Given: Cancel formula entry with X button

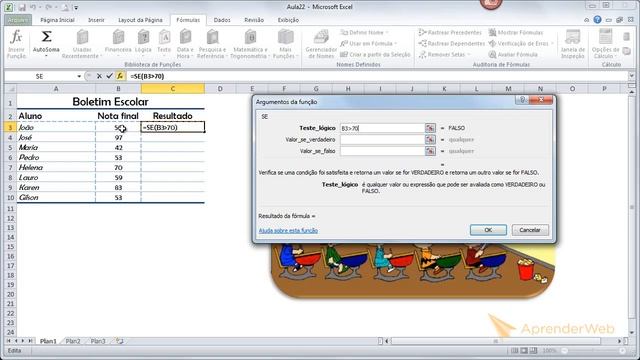Looking at the screenshot, I should click(x=99, y=76).
